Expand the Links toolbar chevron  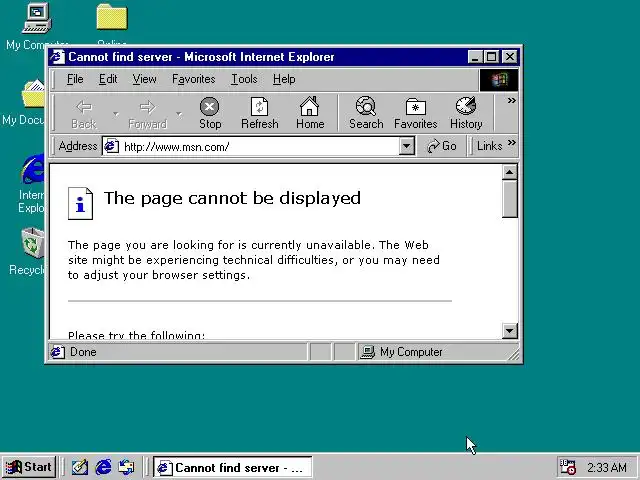coord(512,143)
